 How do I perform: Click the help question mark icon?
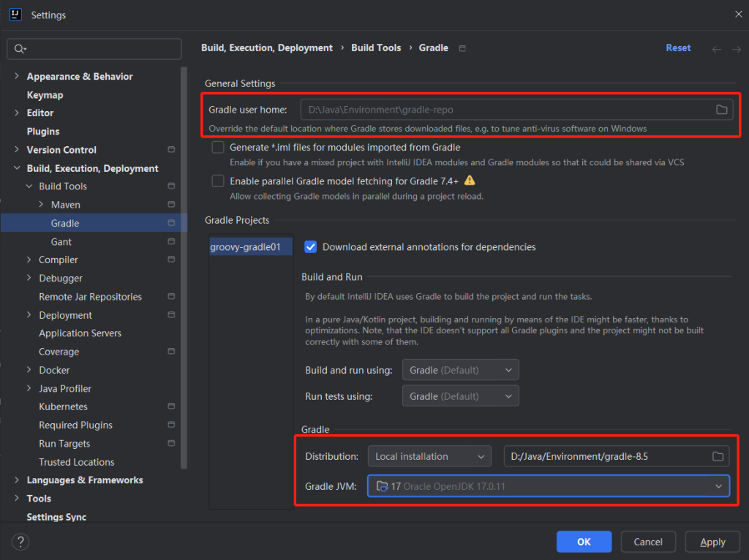click(20, 542)
